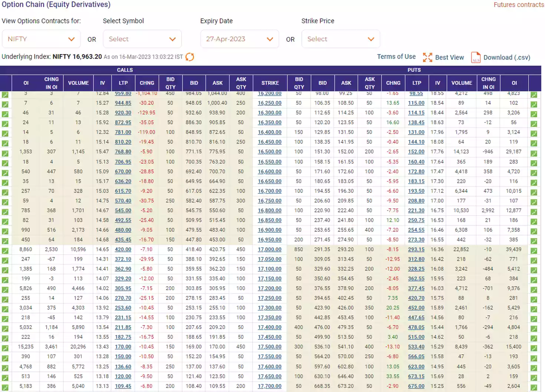Click puts LTP 152.00 at strike 16,500
Screen dimensions: 545x392
pos(416,152)
